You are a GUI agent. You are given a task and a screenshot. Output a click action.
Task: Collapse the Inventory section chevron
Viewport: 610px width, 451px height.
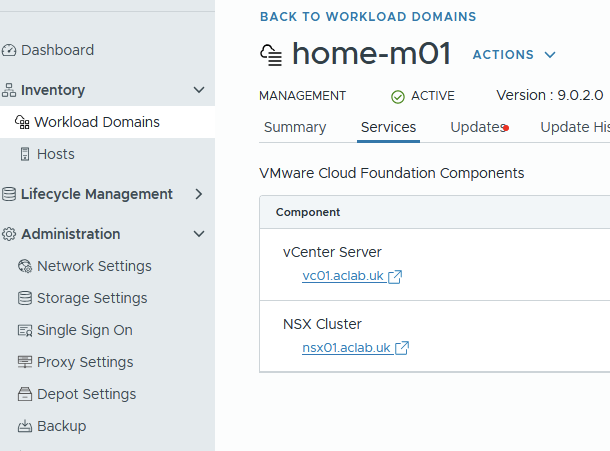point(199,90)
